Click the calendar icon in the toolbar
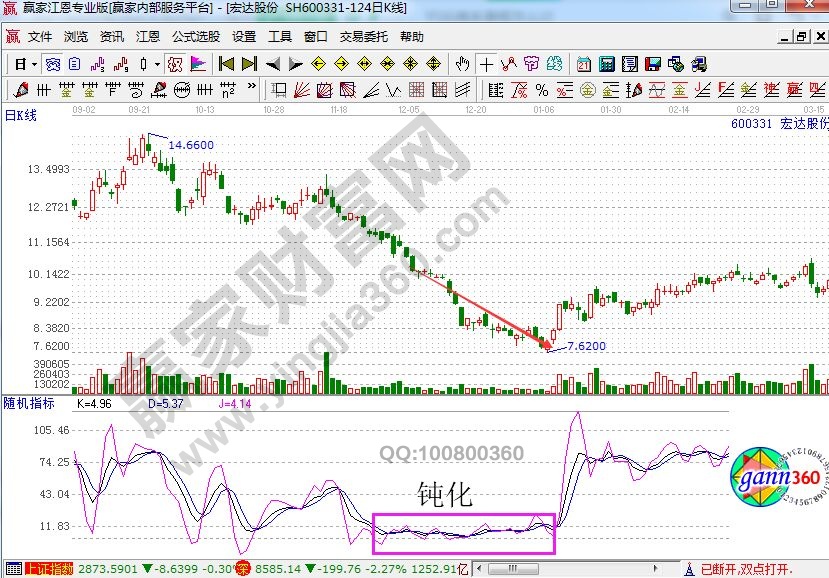Image resolution: width=829 pixels, height=578 pixels. [584, 64]
